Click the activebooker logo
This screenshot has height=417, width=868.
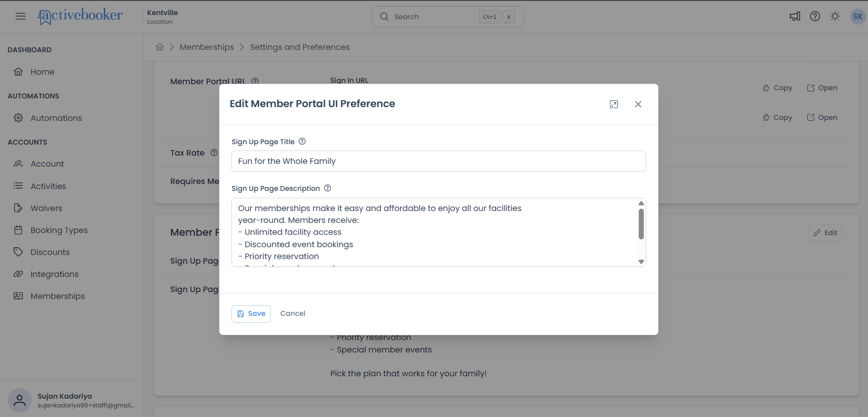click(80, 16)
